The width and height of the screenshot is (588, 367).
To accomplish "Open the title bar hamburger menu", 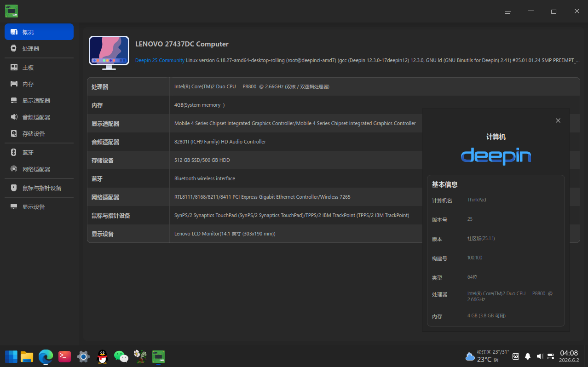I will click(508, 11).
